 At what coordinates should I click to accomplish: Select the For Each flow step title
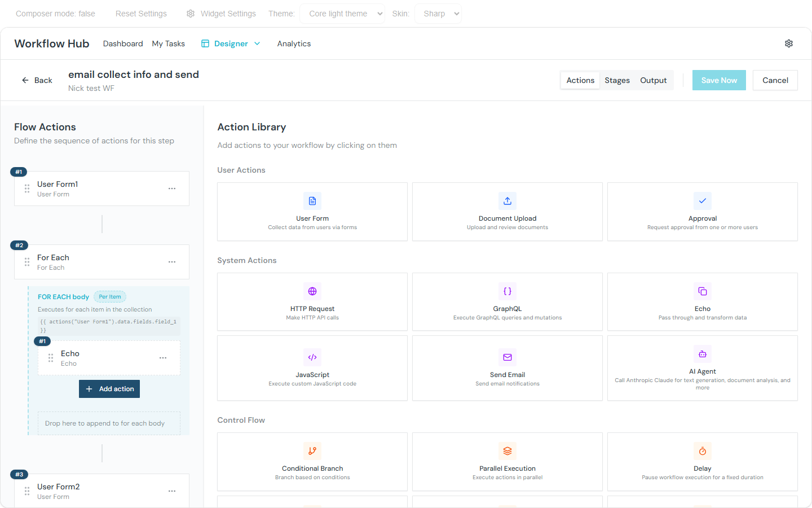click(x=53, y=257)
